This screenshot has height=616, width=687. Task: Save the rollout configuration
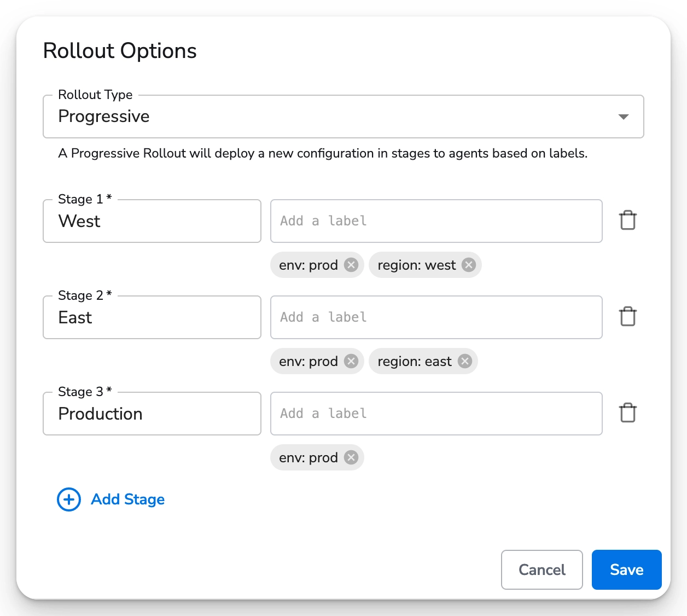click(x=626, y=569)
